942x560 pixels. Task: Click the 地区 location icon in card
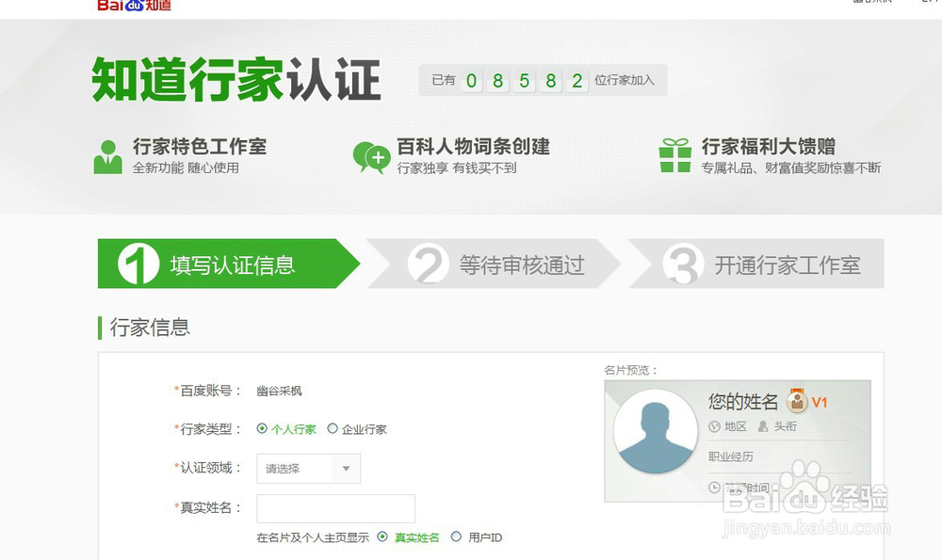tap(714, 426)
